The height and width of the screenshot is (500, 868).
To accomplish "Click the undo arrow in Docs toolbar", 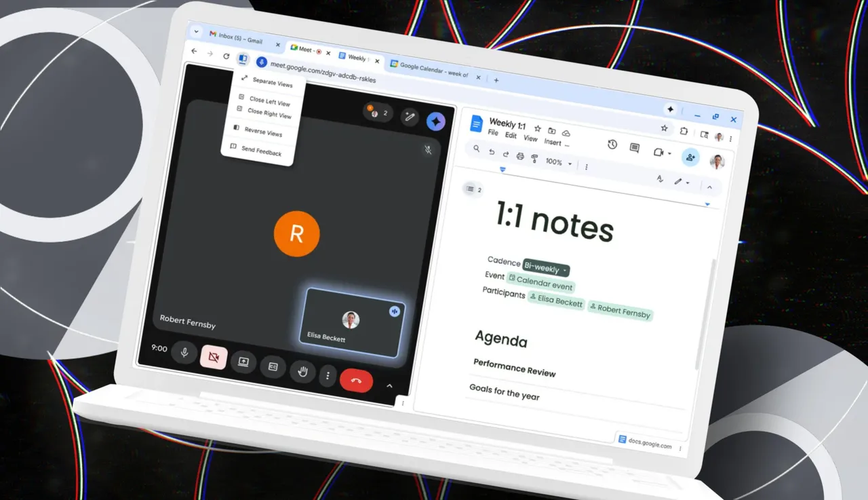I will point(492,152).
